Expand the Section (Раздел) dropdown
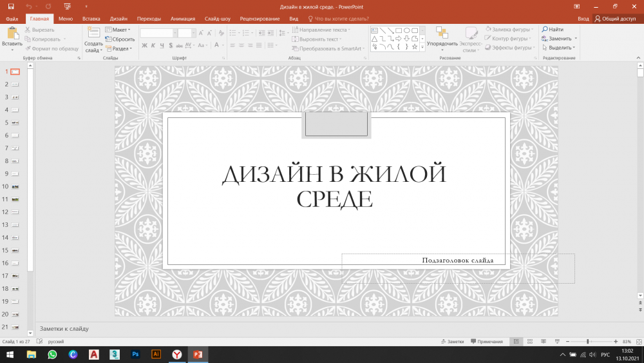Screen dimensions: 644x363 click(120, 48)
